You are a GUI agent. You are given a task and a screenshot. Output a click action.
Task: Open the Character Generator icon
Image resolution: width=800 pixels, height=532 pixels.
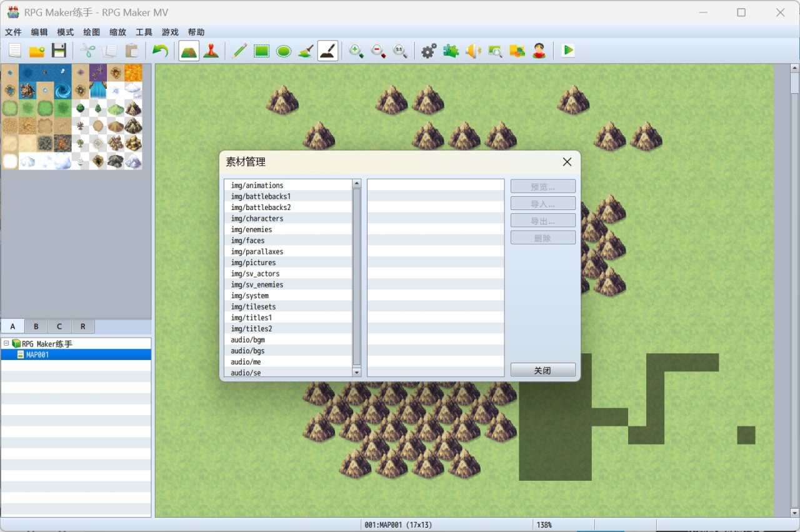[x=539, y=51]
